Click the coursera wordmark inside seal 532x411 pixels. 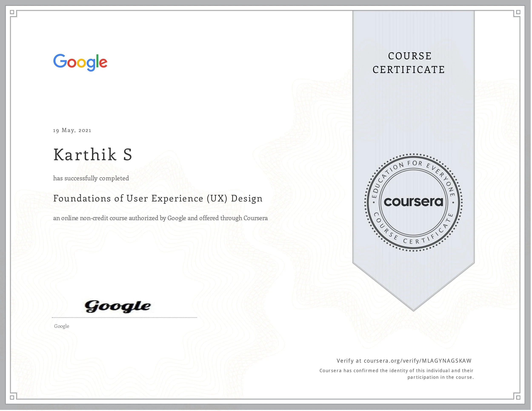(413, 202)
